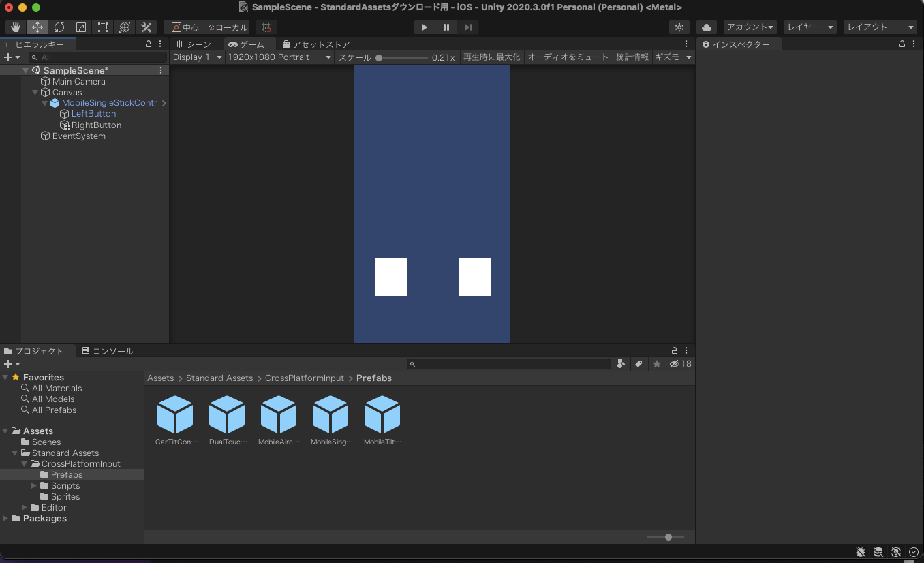Screen dimensions: 924x563
Task: Search by label in Project panel
Action: coord(638,364)
